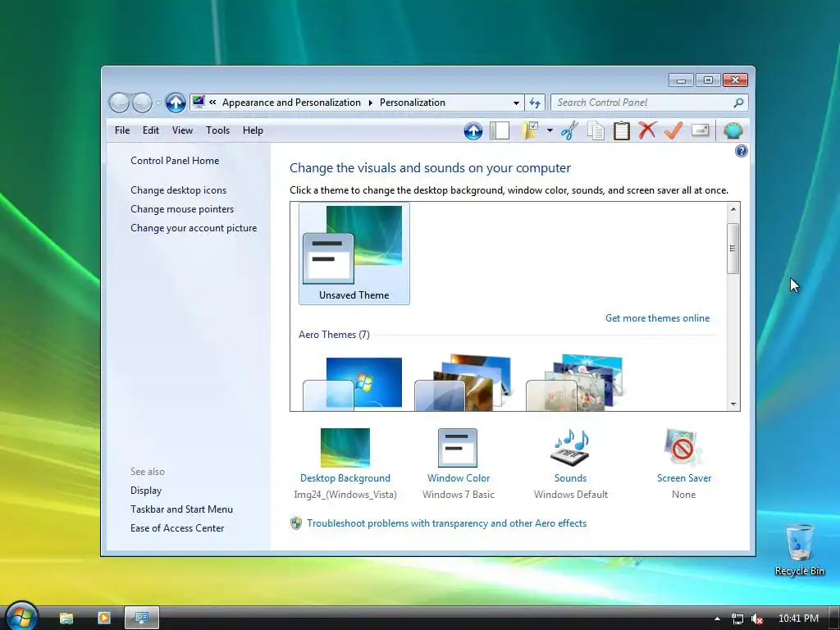Launch Windows Media Player from taskbar
Screen dimensions: 840x630
coord(103,619)
